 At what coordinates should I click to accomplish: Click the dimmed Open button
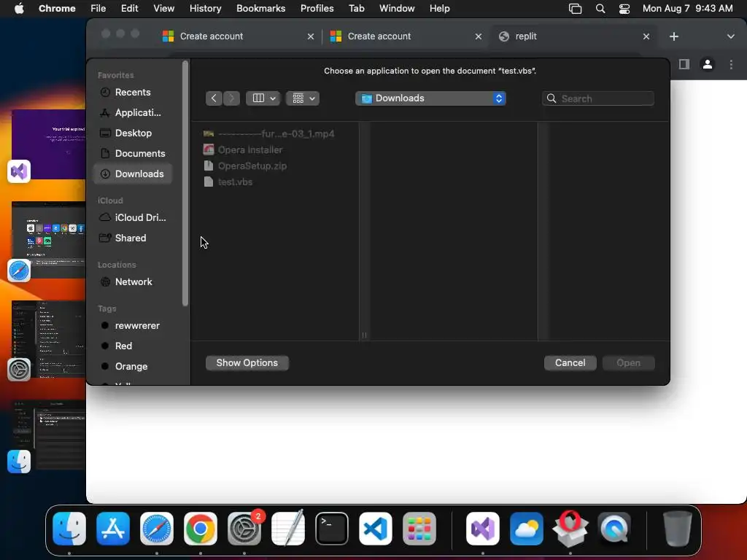click(x=628, y=363)
